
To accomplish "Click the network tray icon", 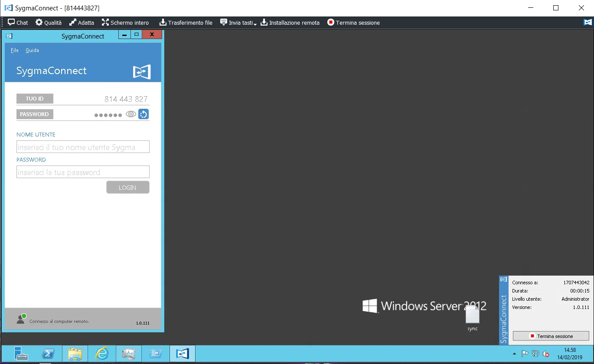I will pyautogui.click(x=535, y=354).
